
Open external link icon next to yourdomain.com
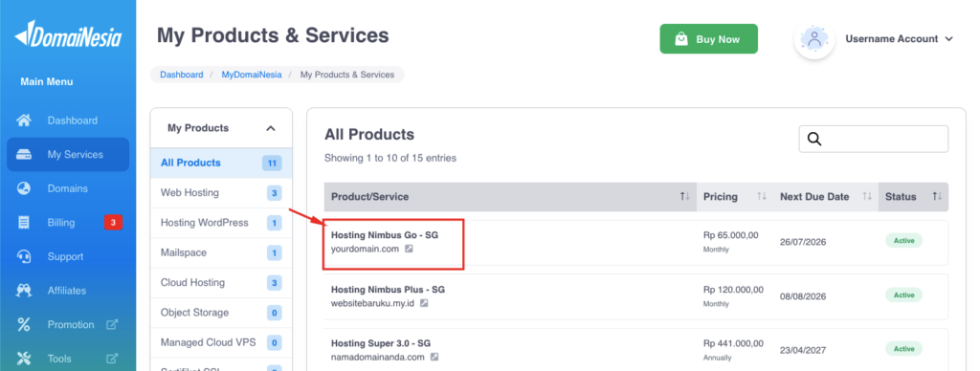[409, 249]
